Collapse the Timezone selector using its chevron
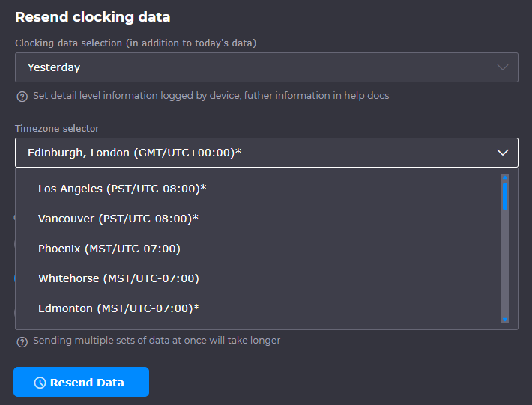This screenshot has width=532, height=405. pyautogui.click(x=503, y=153)
